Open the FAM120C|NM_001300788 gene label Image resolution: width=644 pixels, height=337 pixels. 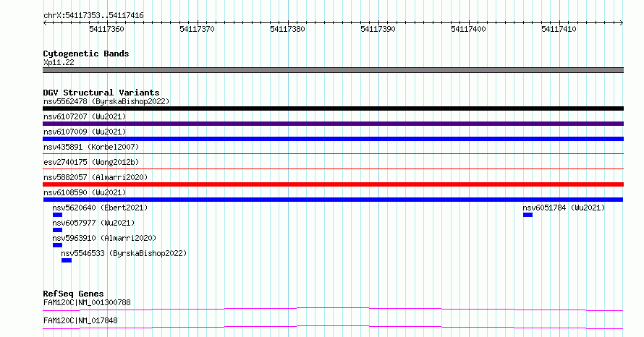coord(87,302)
